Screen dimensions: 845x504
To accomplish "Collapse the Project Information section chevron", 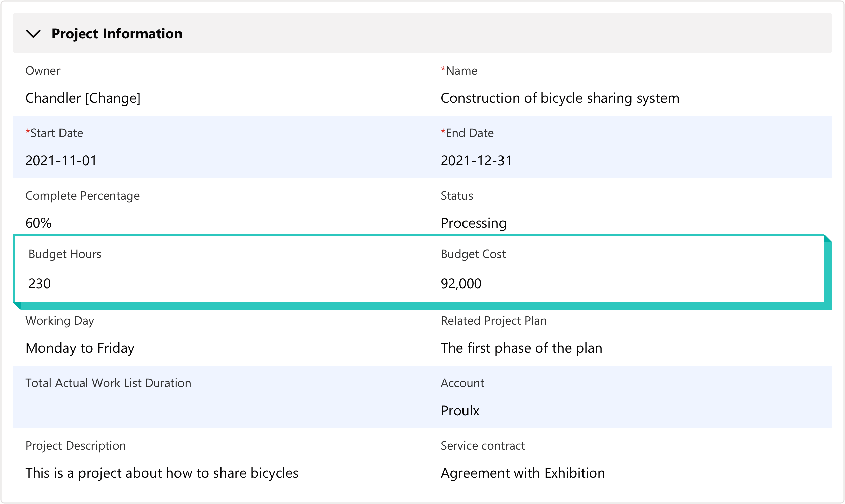I will coord(33,34).
